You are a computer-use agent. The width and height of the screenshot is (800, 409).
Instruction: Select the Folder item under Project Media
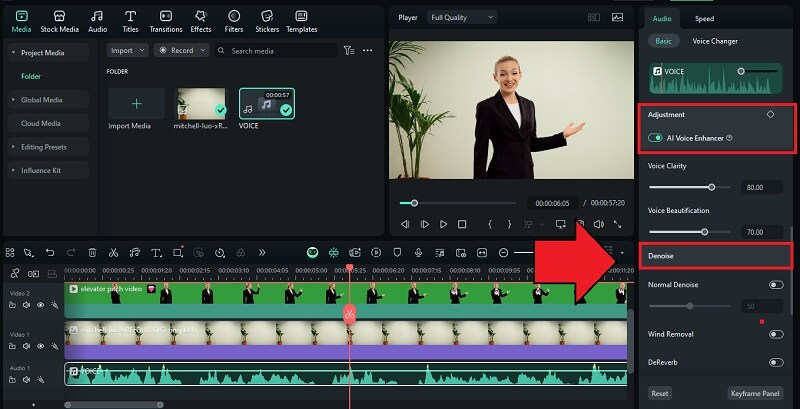31,76
